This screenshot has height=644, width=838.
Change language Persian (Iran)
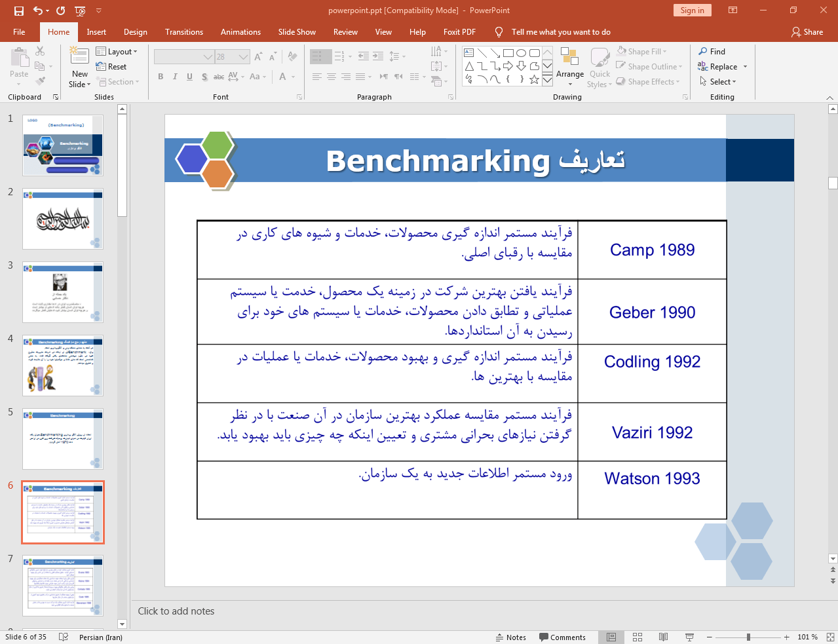(x=101, y=637)
